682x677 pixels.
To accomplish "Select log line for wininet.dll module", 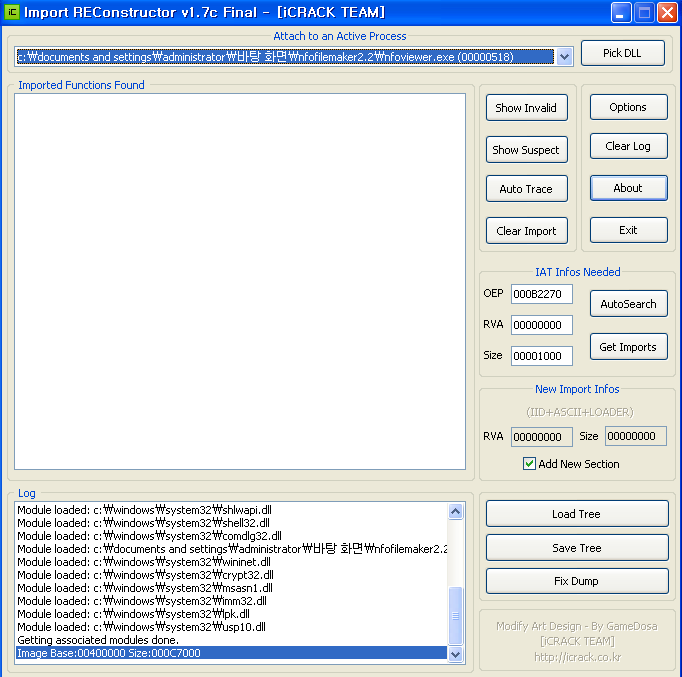I will pyautogui.click(x=231, y=562).
